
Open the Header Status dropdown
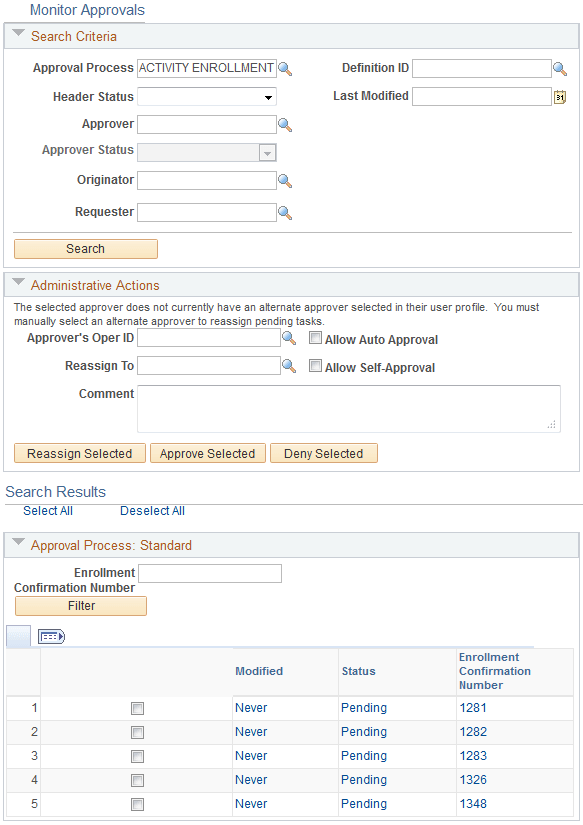(268, 96)
